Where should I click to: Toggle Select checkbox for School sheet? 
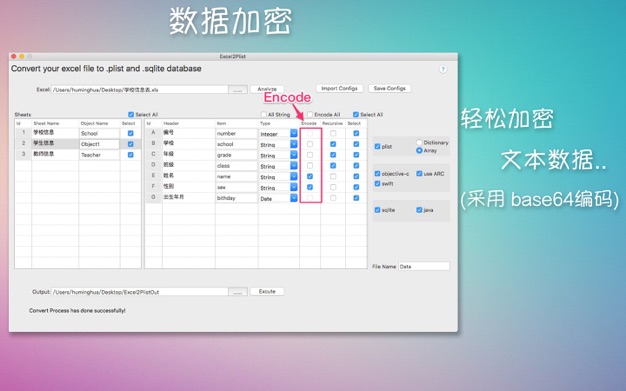[x=131, y=133]
